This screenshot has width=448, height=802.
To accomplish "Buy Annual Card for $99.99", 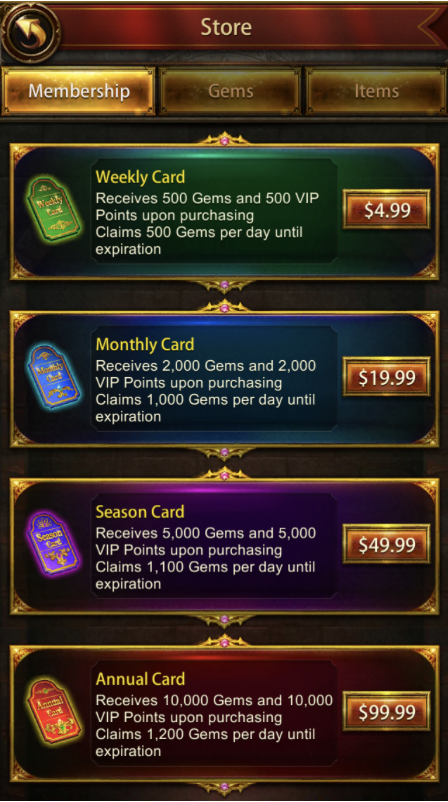I will coord(387,711).
